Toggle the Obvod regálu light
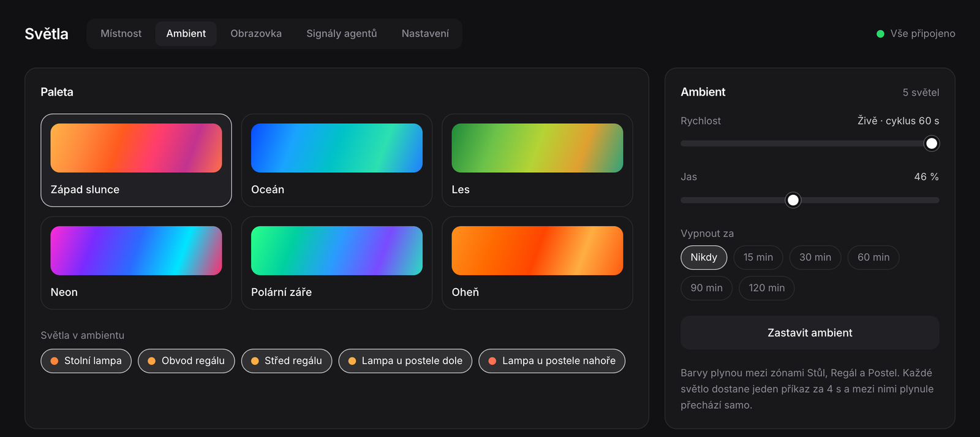The height and width of the screenshot is (437, 980). coord(187,361)
